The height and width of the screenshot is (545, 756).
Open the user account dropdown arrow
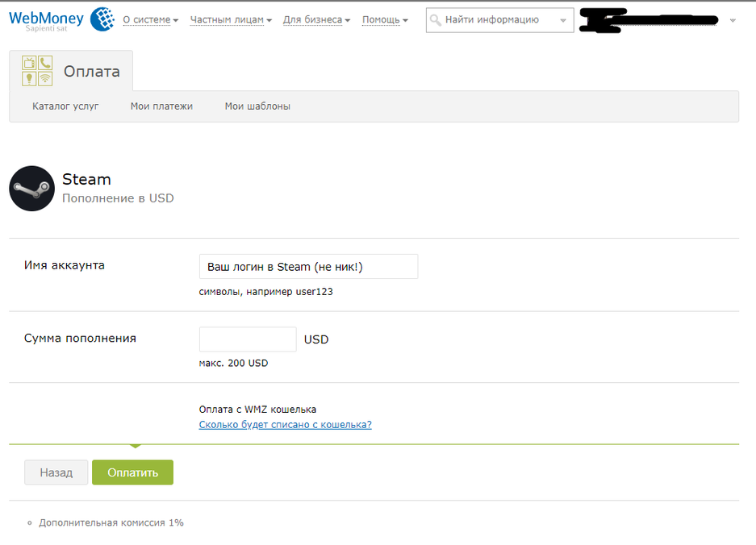[733, 20]
